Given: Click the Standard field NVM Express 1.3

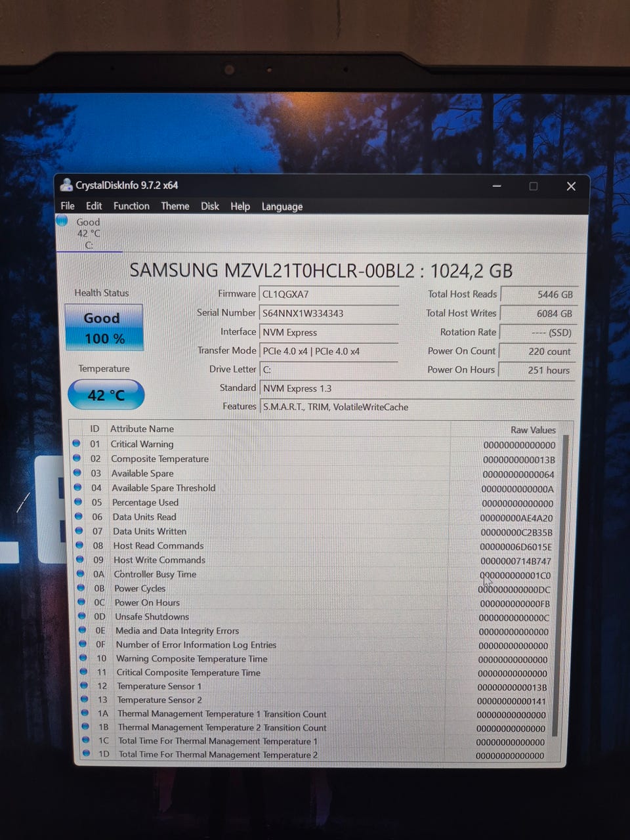Looking at the screenshot, I should click(x=417, y=388).
